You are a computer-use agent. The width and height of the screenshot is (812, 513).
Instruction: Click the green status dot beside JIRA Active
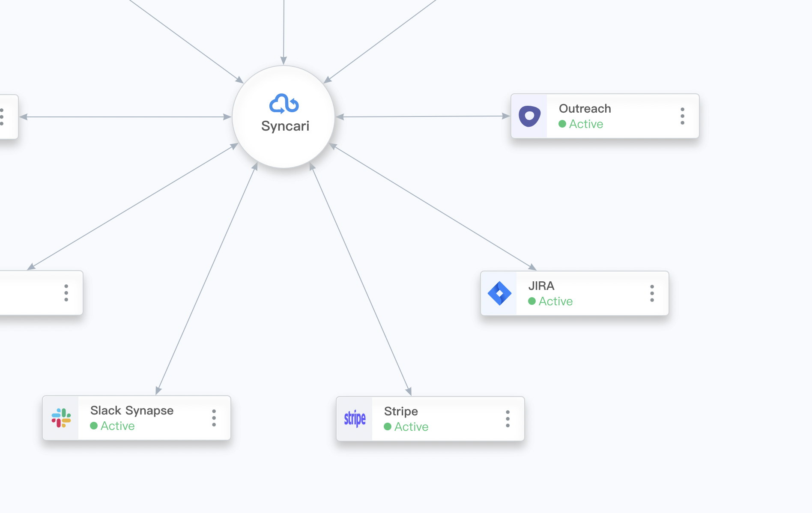(532, 301)
